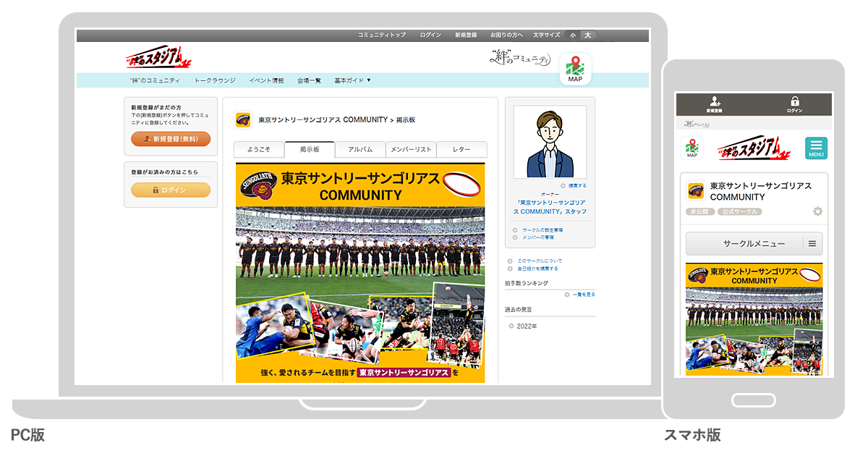Switch to the ようこそ tab
The height and width of the screenshot is (456, 868).
pos(259,149)
